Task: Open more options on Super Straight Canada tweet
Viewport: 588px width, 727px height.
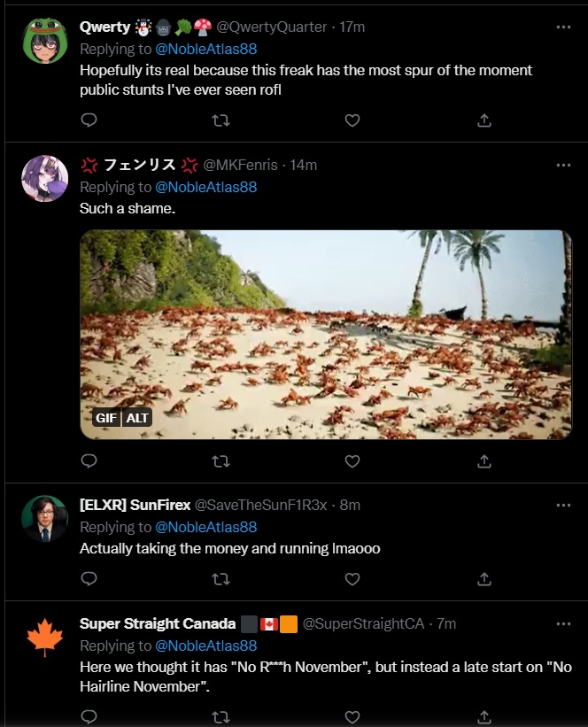Action: click(x=563, y=623)
